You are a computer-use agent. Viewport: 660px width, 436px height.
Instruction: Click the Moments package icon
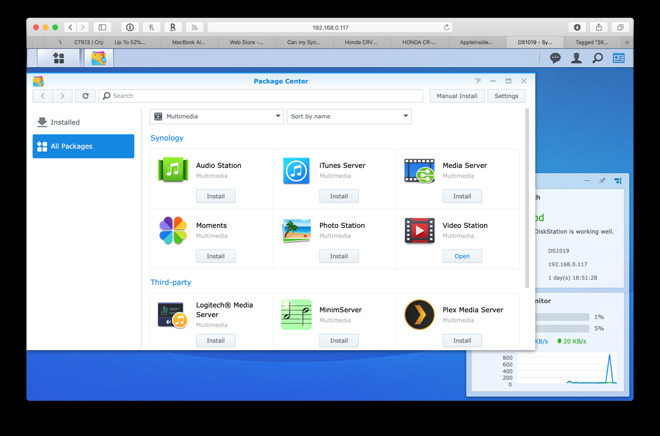click(x=173, y=231)
